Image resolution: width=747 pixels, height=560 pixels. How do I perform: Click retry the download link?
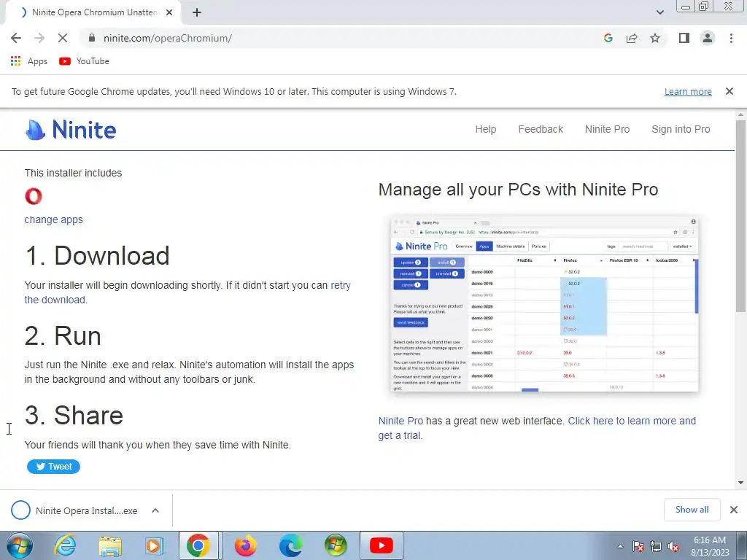click(x=187, y=292)
